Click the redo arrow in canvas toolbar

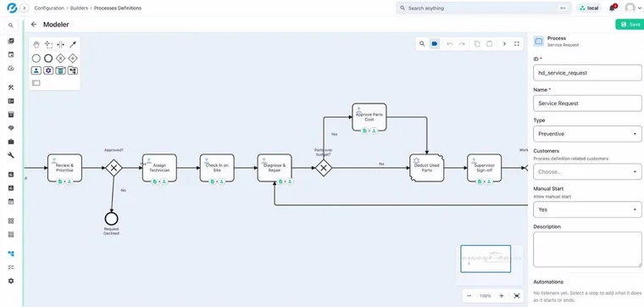tap(462, 44)
